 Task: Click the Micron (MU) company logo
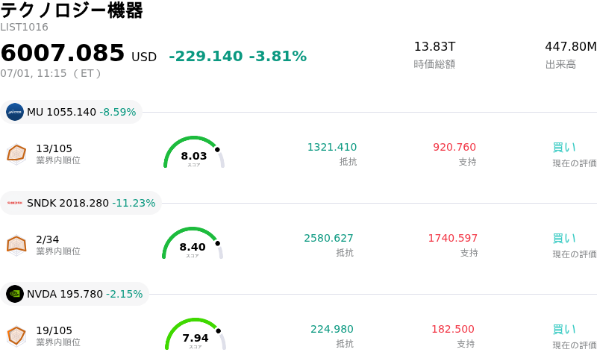pyautogui.click(x=15, y=112)
